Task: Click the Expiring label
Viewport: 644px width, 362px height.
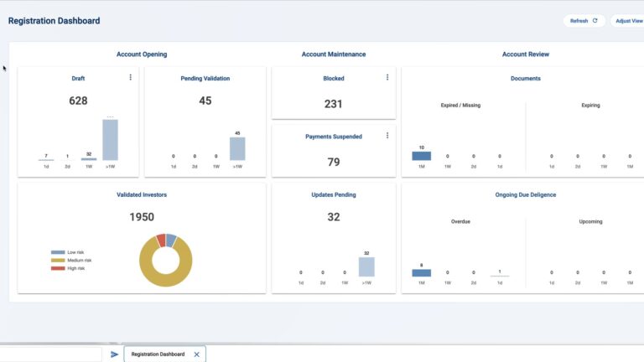Action: click(x=590, y=105)
